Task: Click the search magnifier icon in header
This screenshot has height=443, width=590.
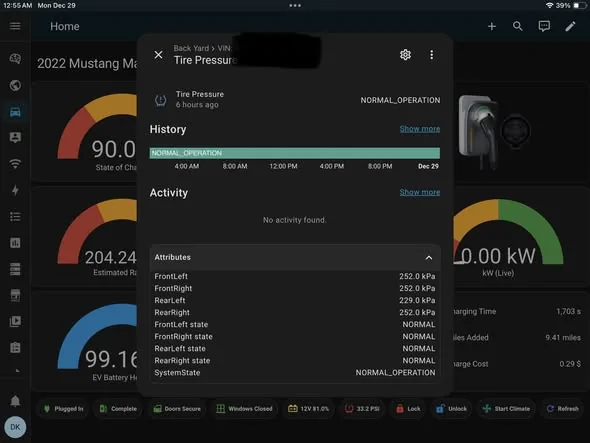Action: 518,26
